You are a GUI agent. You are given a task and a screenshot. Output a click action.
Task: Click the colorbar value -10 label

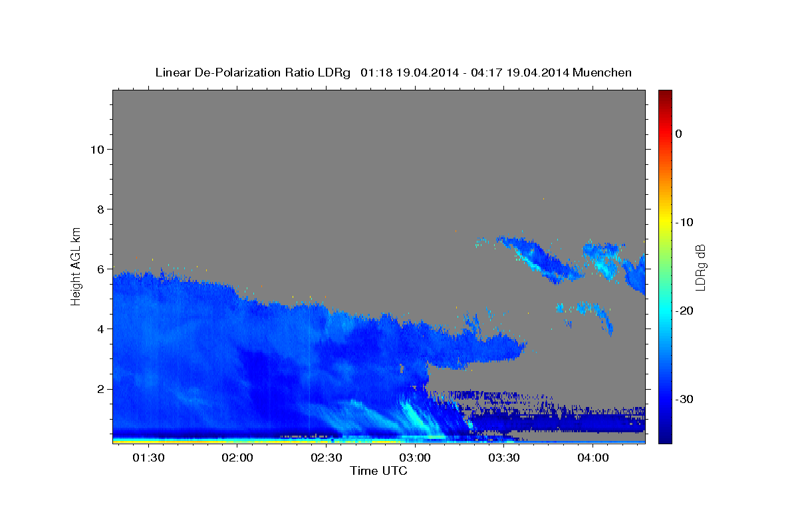685,222
